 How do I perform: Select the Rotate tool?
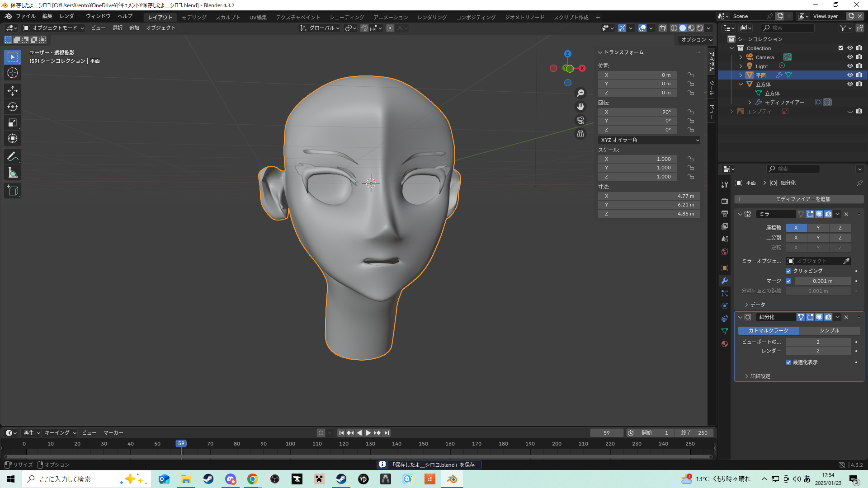click(13, 107)
